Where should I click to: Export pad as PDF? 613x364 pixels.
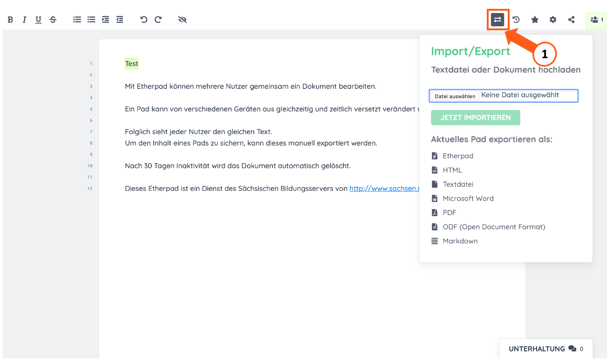click(x=444, y=213)
